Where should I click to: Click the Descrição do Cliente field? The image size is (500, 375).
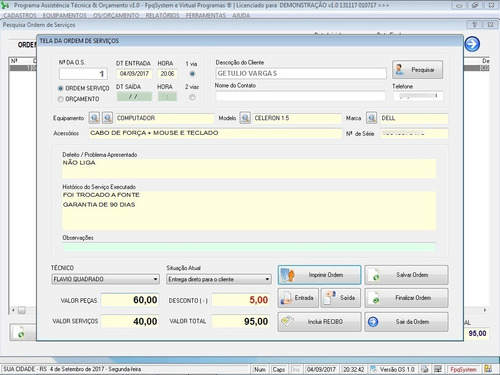(301, 73)
